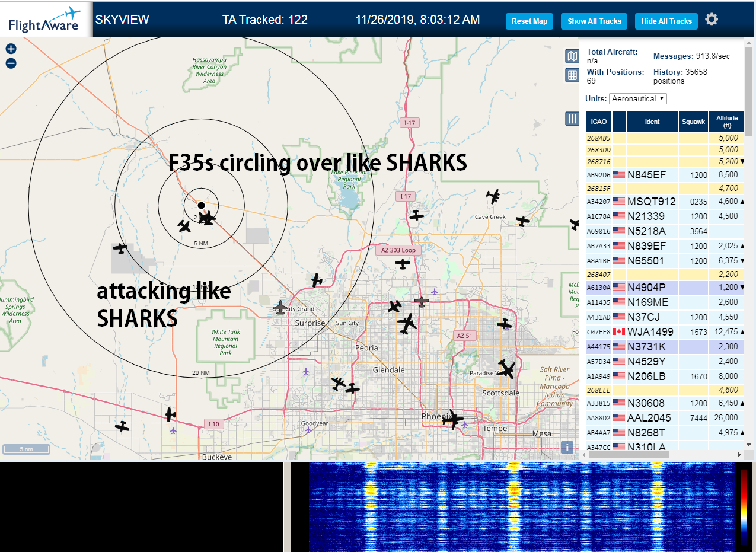This screenshot has height=552, width=756.
Task: Select the ICAO 268EEE row
Action: pyautogui.click(x=665, y=390)
